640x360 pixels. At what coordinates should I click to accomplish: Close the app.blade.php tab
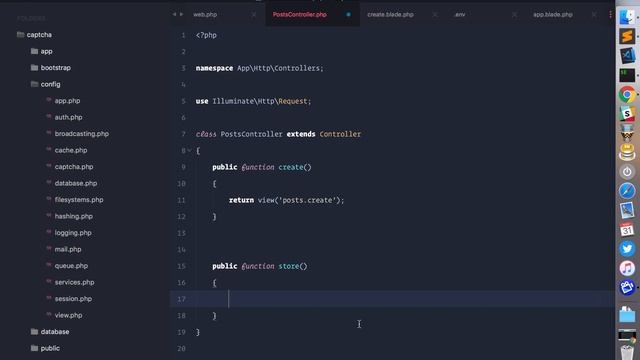pos(594,15)
